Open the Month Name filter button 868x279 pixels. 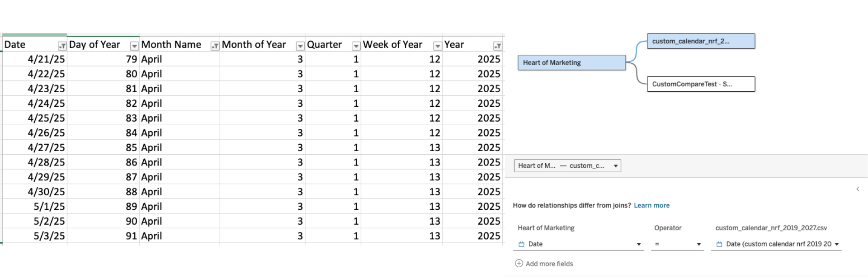[215, 46]
